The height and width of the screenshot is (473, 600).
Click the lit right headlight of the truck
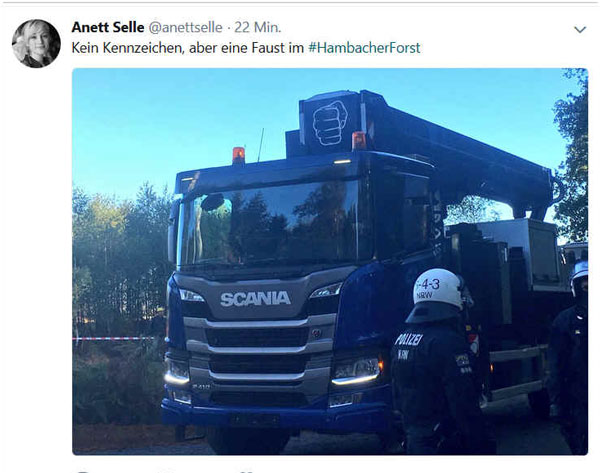356,370
